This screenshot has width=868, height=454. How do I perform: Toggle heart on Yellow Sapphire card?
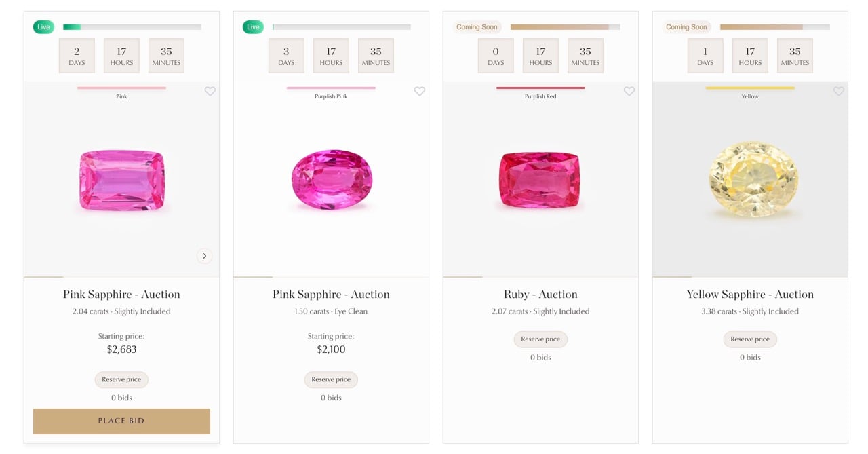[839, 91]
